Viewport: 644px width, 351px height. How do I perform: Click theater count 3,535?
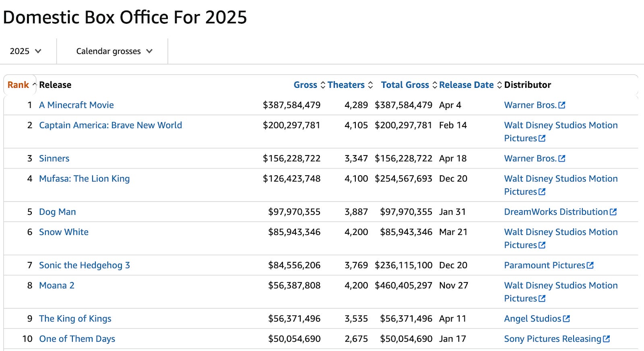[x=356, y=318]
